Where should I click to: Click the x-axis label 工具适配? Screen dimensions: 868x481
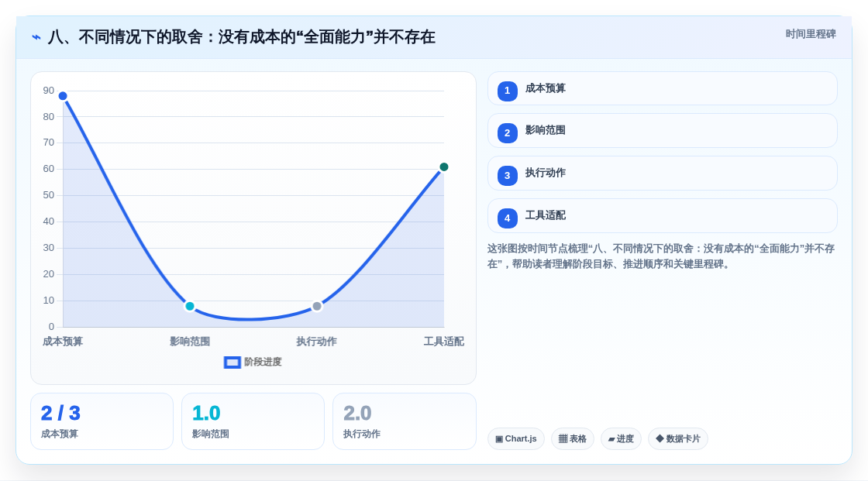pos(443,342)
